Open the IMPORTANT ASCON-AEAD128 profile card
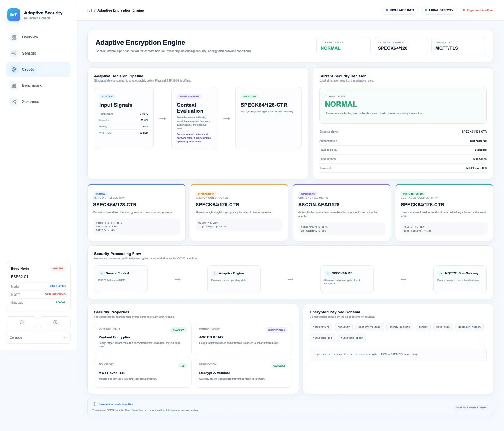The height and width of the screenshot is (431, 504). pyautogui.click(x=342, y=212)
